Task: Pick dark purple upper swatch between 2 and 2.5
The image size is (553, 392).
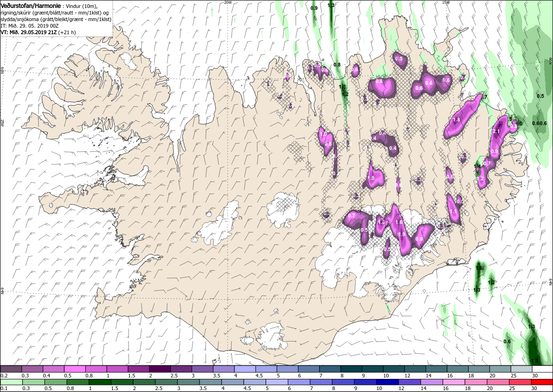Action: point(160,369)
